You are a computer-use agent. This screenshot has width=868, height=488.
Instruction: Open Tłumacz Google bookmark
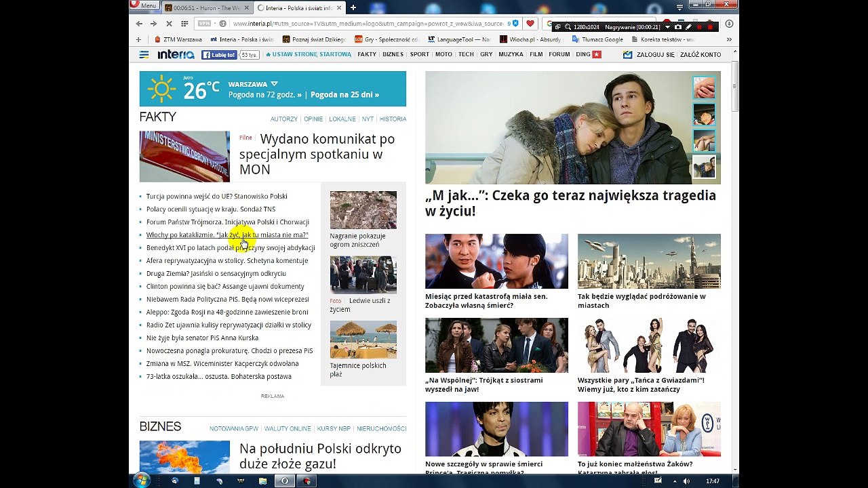598,39
